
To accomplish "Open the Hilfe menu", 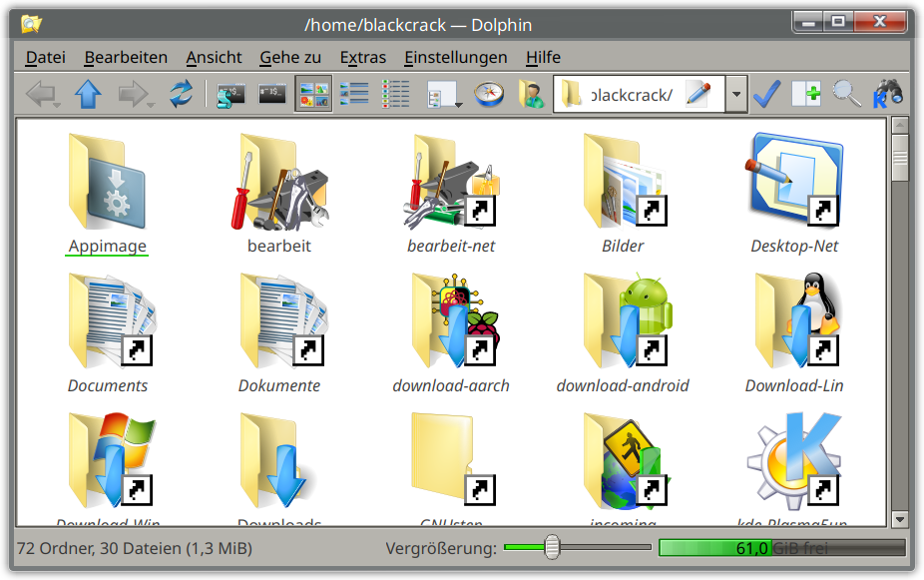I will [x=543, y=57].
